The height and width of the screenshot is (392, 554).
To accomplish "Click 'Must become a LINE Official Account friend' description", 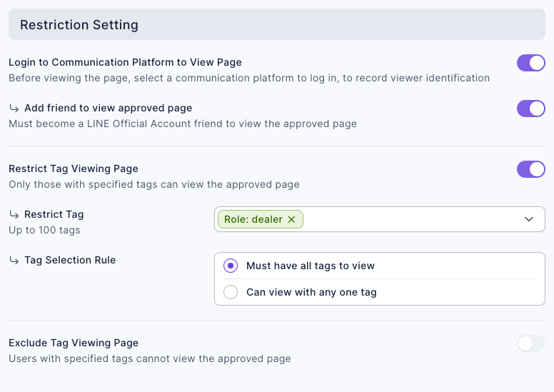I will 183,124.
